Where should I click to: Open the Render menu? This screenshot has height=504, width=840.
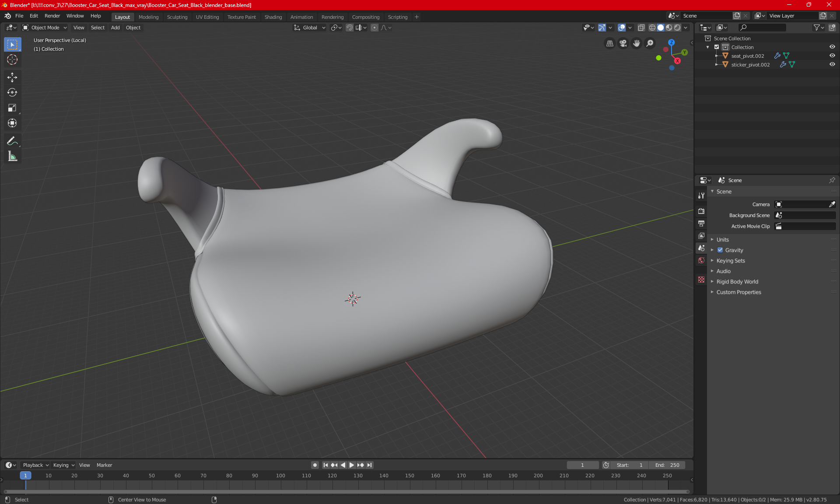pos(52,16)
